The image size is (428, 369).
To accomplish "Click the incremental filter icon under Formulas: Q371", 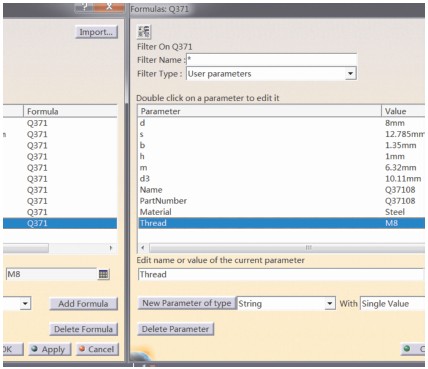I will point(144,32).
